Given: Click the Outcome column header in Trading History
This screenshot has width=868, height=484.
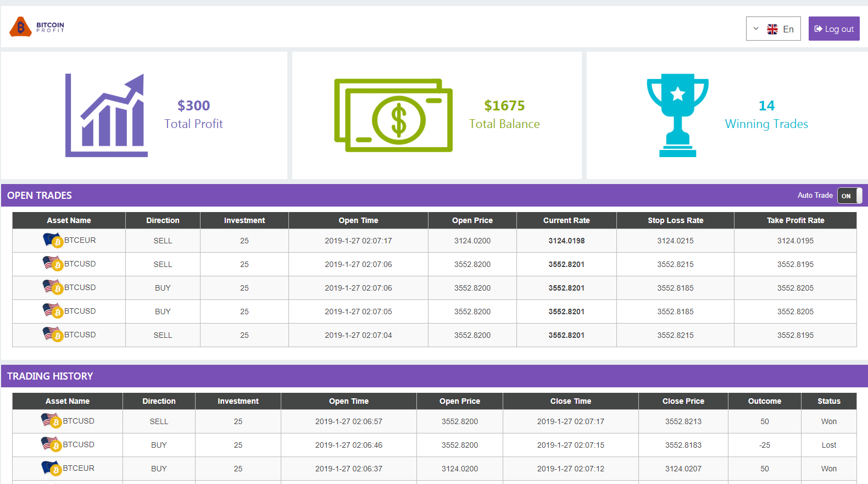Looking at the screenshot, I should click(x=764, y=401).
